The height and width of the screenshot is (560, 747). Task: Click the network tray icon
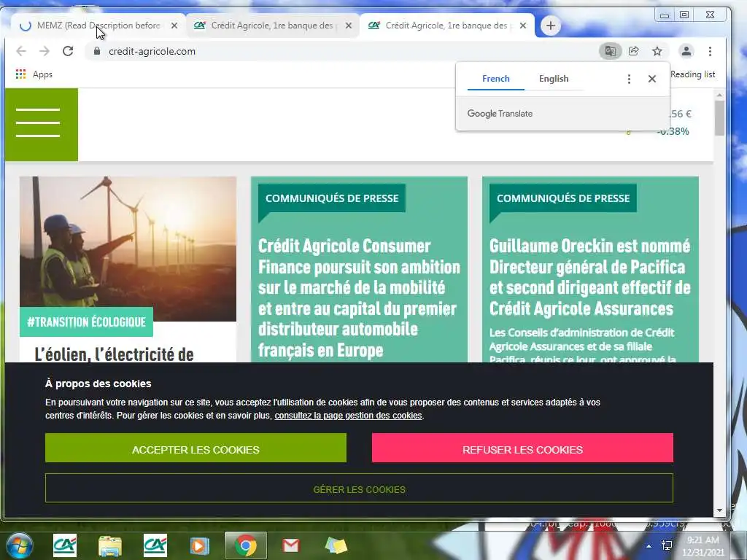click(667, 545)
